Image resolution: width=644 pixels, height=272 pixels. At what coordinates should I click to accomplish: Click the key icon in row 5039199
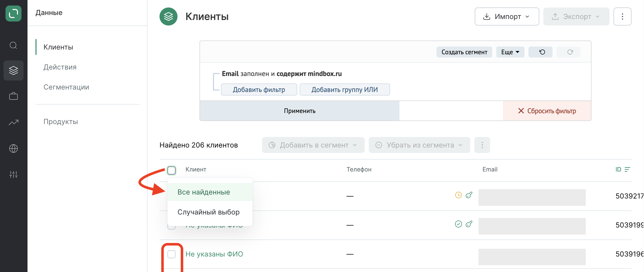pyautogui.click(x=469, y=224)
